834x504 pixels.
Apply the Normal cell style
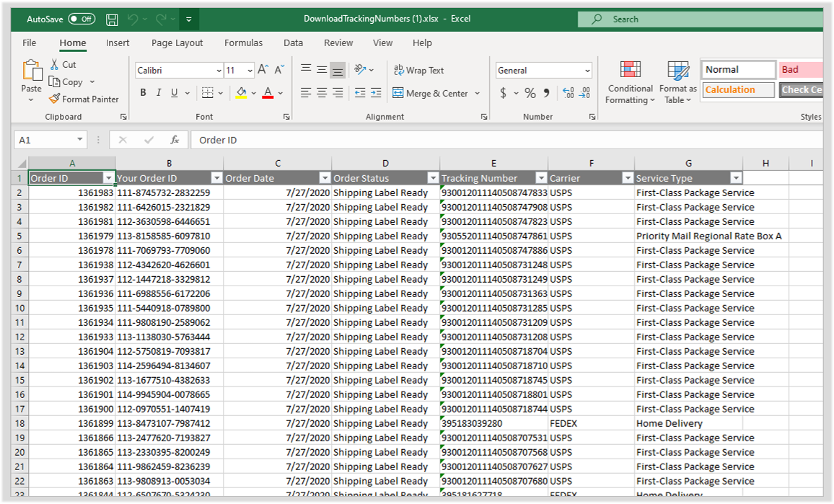pyautogui.click(x=738, y=70)
